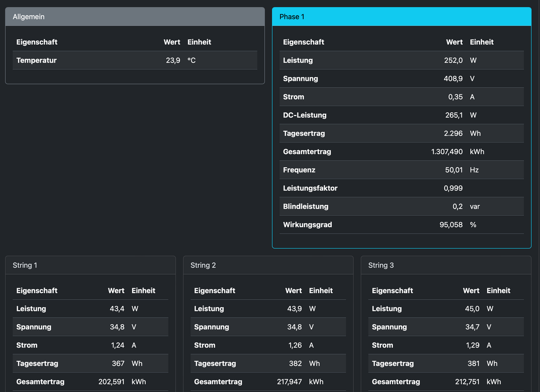Click String 1 Leistung value 43,4

tap(117, 309)
